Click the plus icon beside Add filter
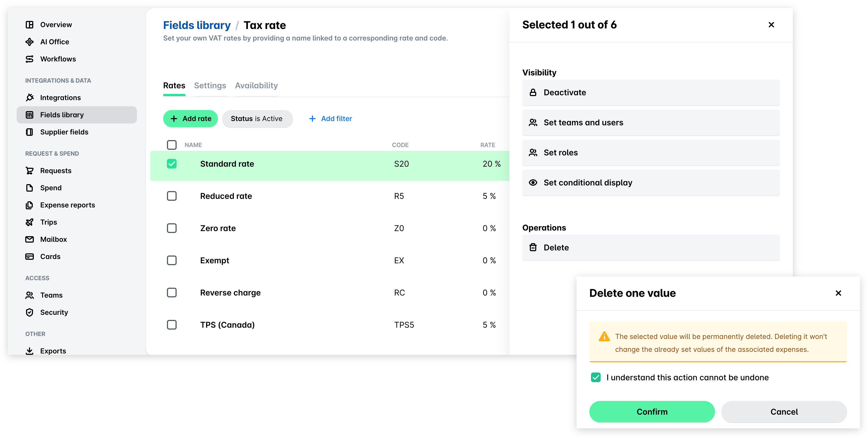Screen dimensions: 868x438 click(312, 119)
